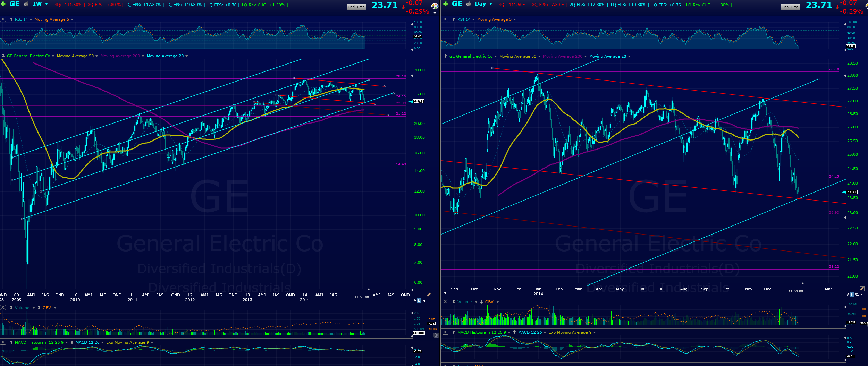Close RSI pane on weekly chart

[3, 19]
